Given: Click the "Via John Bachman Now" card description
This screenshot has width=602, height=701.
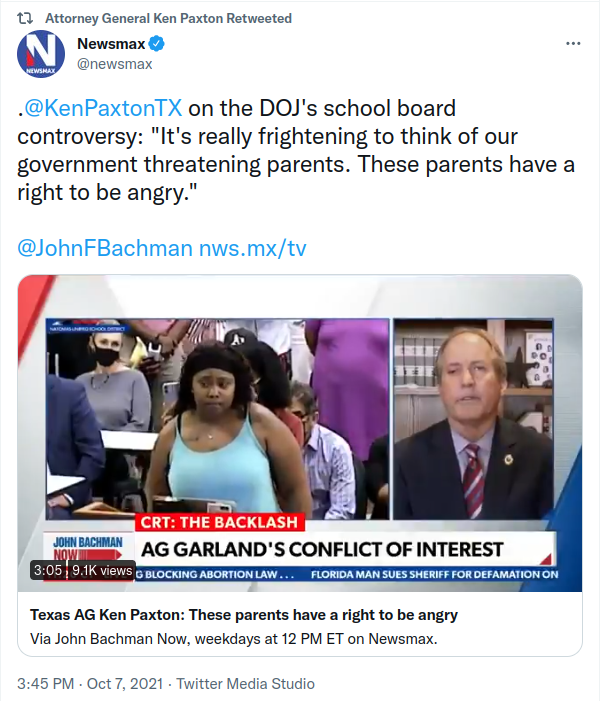Looking at the screenshot, I should tap(234, 639).
